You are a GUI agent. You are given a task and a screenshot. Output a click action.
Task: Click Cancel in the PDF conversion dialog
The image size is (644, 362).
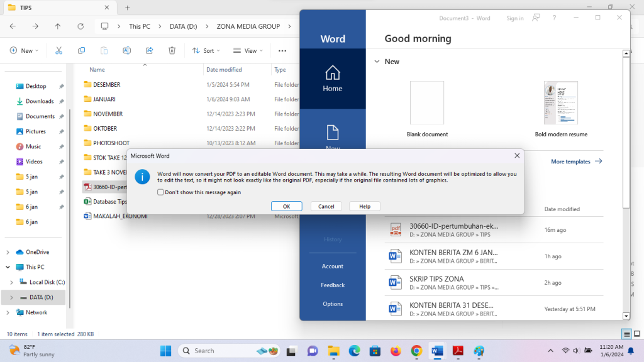click(326, 206)
